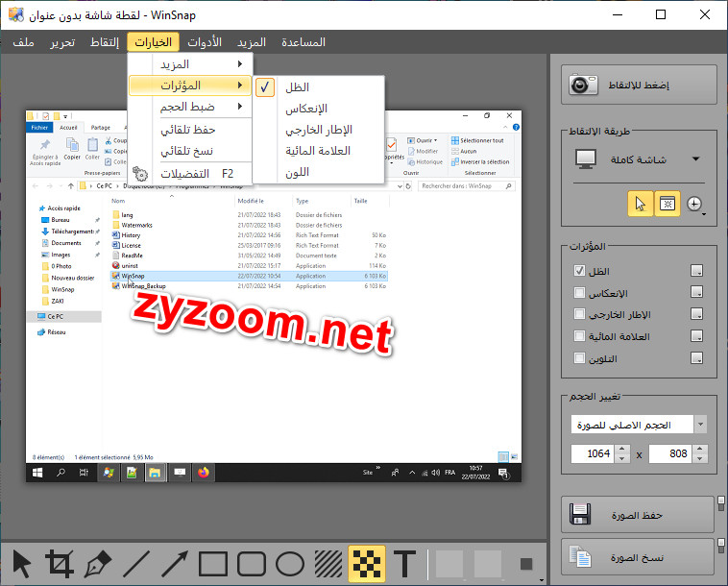Screen dimensions: 728x586
Task: Select the hatched highlight tool
Action: (x=328, y=564)
